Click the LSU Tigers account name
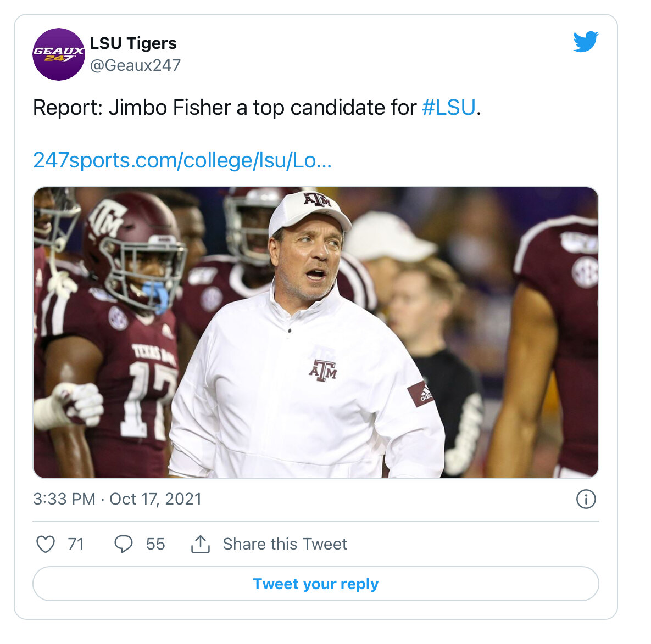 point(133,43)
